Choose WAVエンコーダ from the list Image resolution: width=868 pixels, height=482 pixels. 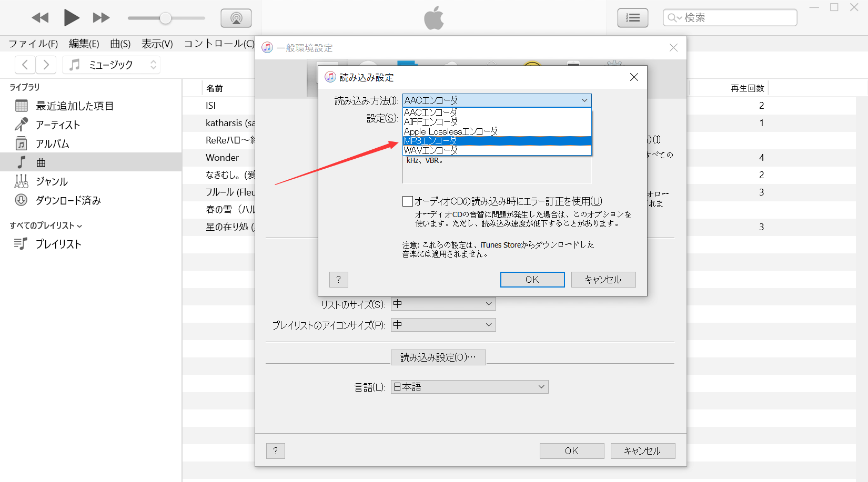pos(497,150)
